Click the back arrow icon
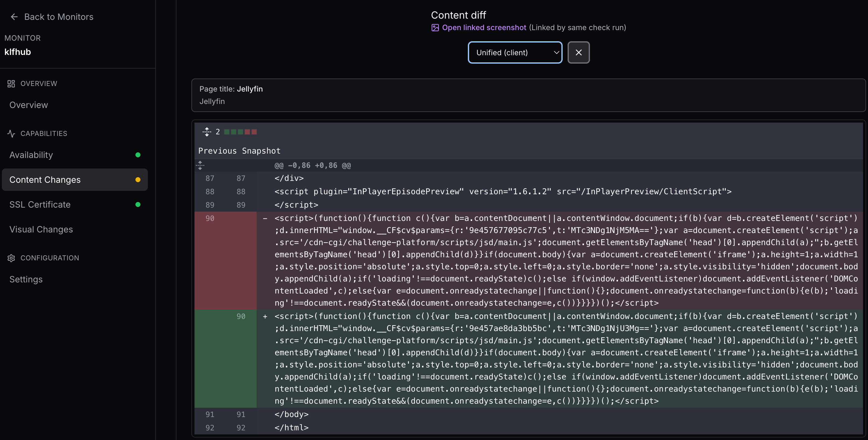This screenshot has width=868, height=440. [14, 17]
